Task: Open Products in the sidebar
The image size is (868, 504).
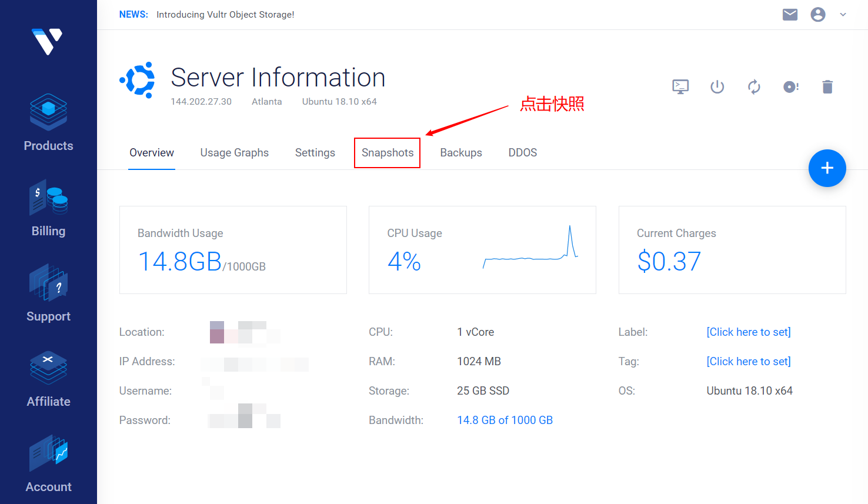Action: pyautogui.click(x=48, y=123)
